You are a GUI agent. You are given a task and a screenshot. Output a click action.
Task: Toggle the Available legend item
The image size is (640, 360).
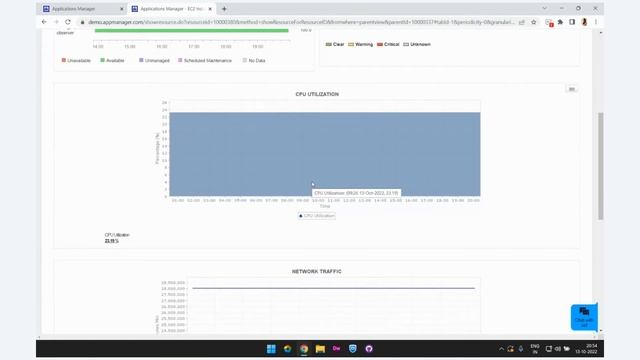(x=112, y=60)
